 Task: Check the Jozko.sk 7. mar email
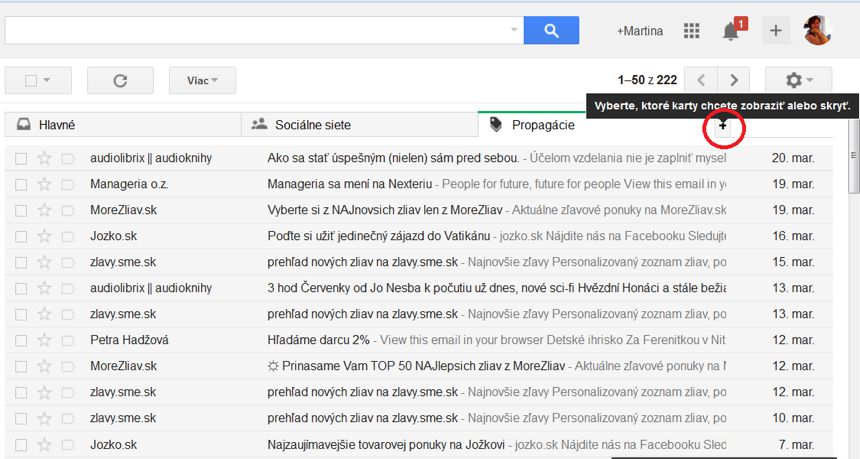click(x=21, y=445)
